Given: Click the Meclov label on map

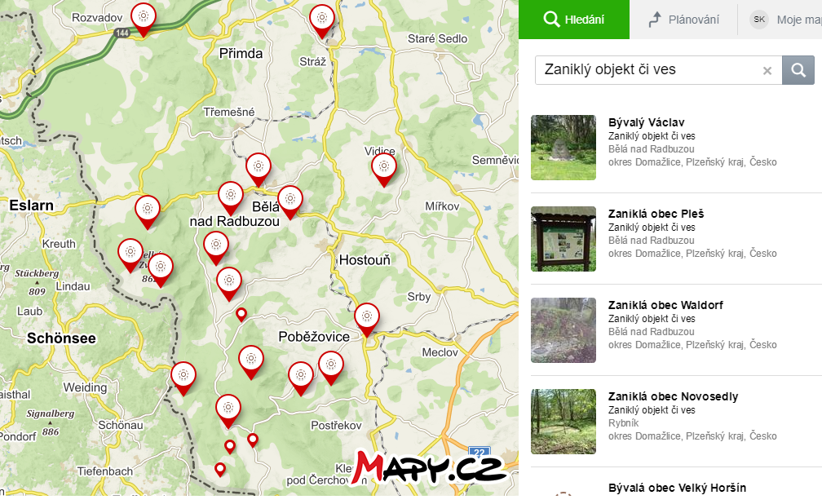Looking at the screenshot, I should (x=440, y=352).
